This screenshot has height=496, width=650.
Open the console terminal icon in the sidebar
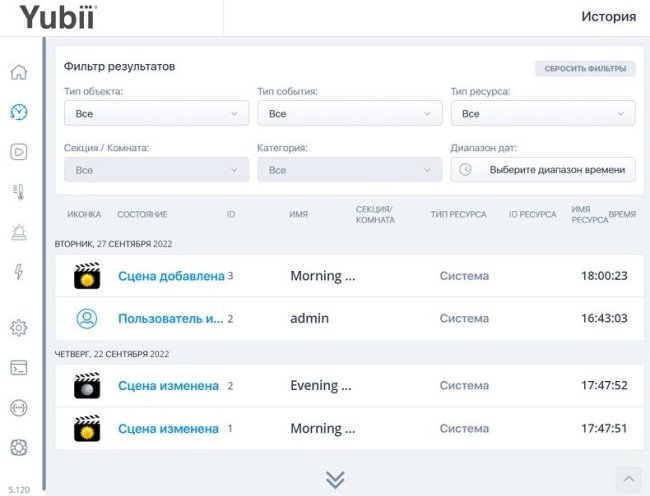coord(18,367)
